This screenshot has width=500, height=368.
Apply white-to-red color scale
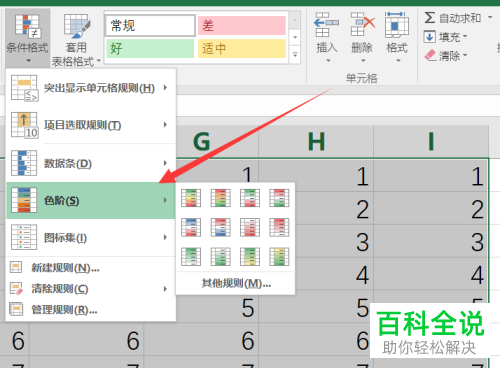[x=250, y=227]
